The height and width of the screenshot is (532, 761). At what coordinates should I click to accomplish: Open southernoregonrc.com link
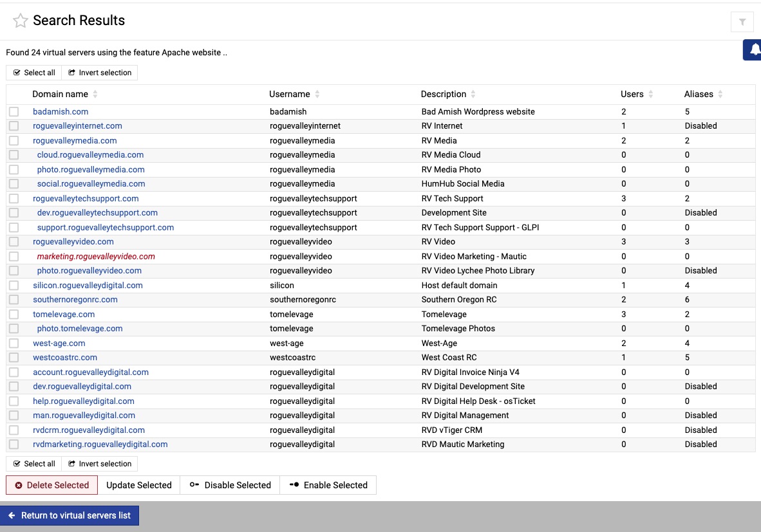(75, 300)
